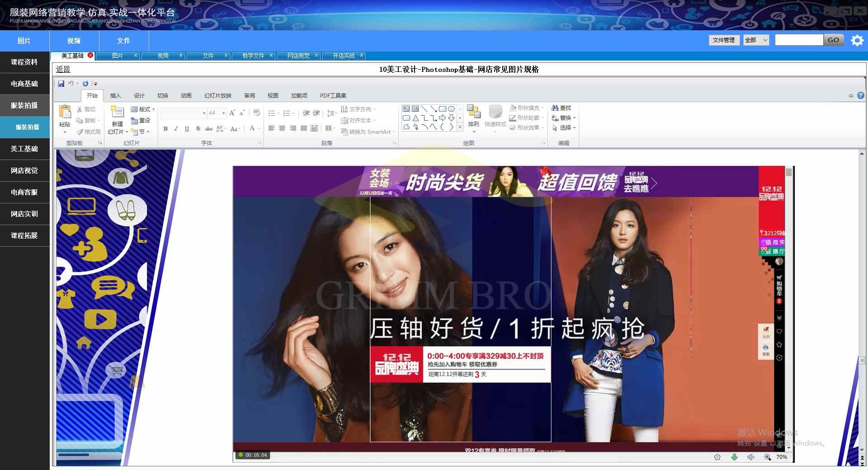Toggle Underline formatting button
Screen dimensions: 868x470
(x=187, y=129)
